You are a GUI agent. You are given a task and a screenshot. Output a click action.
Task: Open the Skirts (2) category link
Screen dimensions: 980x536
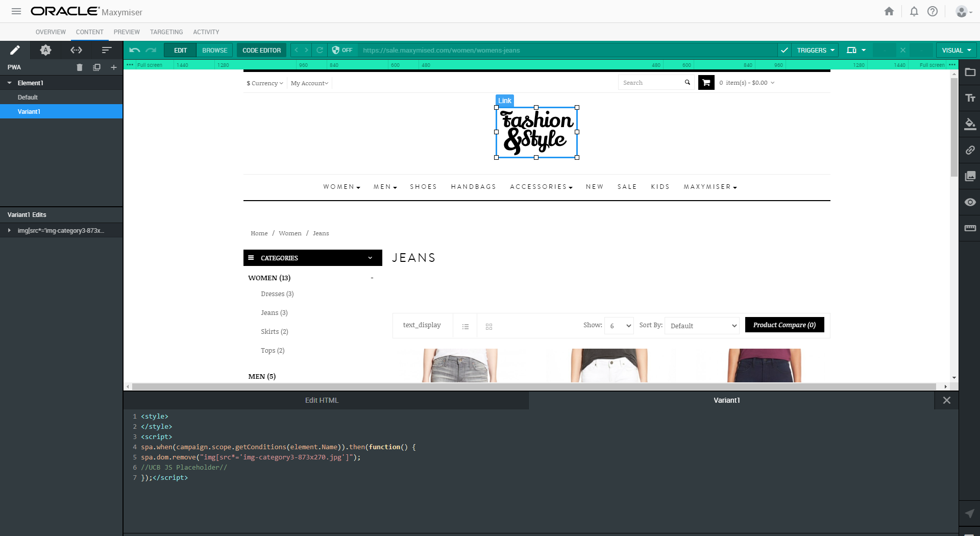275,332
